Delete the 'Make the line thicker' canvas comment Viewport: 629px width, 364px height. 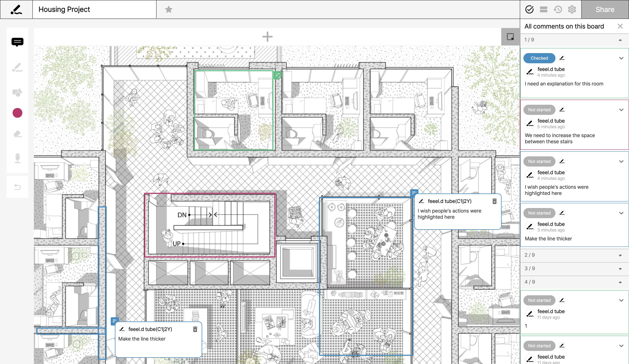pyautogui.click(x=195, y=329)
